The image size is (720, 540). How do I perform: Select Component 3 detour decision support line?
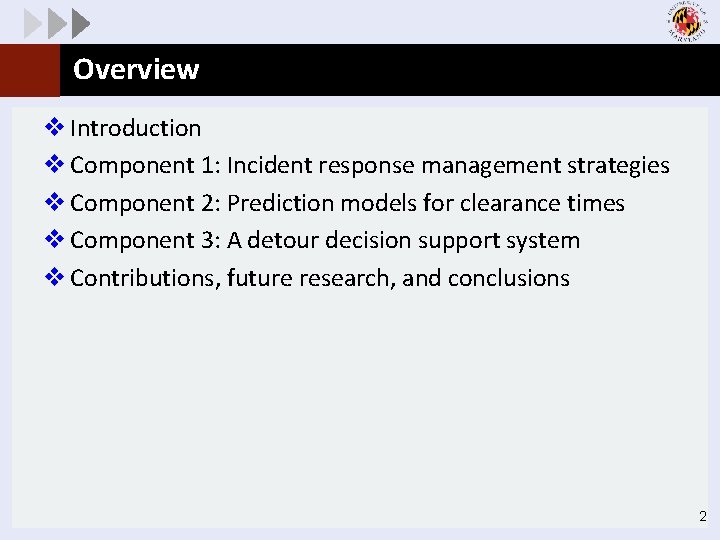(325, 240)
